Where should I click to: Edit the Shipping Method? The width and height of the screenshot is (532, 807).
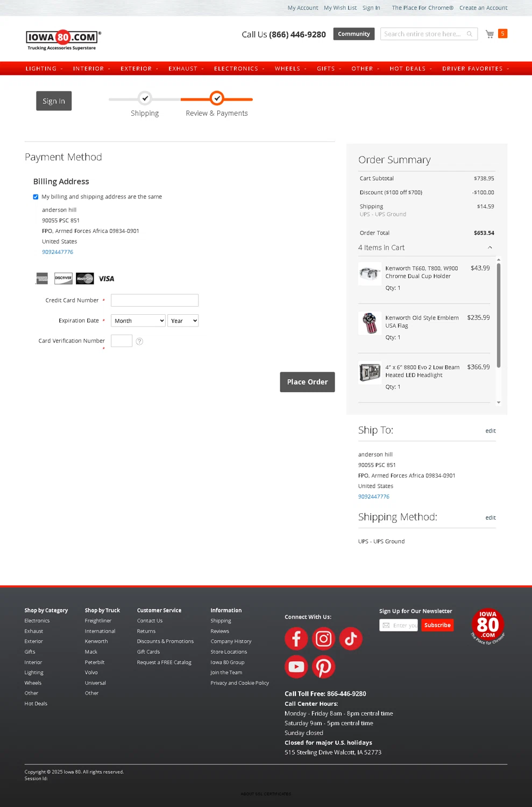click(491, 518)
